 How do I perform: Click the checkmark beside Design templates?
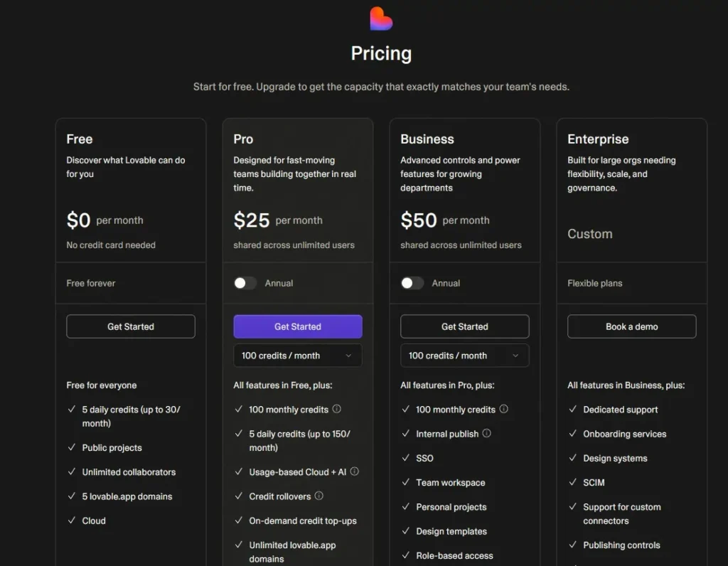pyautogui.click(x=405, y=531)
